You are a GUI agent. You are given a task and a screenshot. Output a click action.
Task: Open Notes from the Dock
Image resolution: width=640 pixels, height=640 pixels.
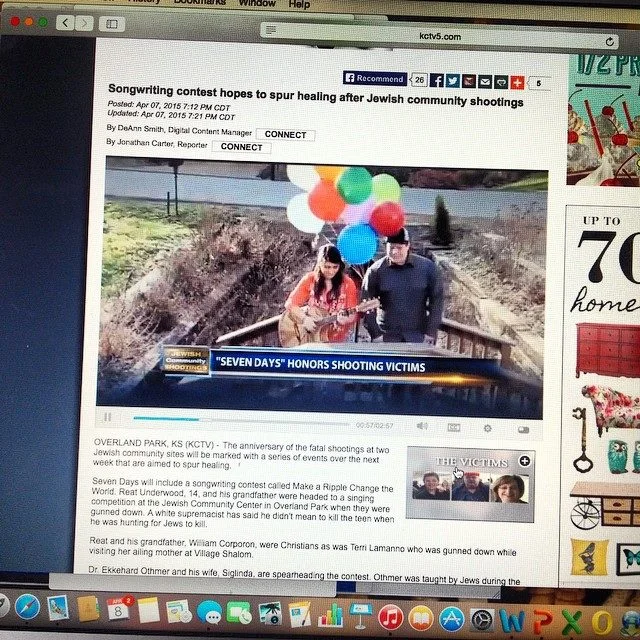point(149,611)
